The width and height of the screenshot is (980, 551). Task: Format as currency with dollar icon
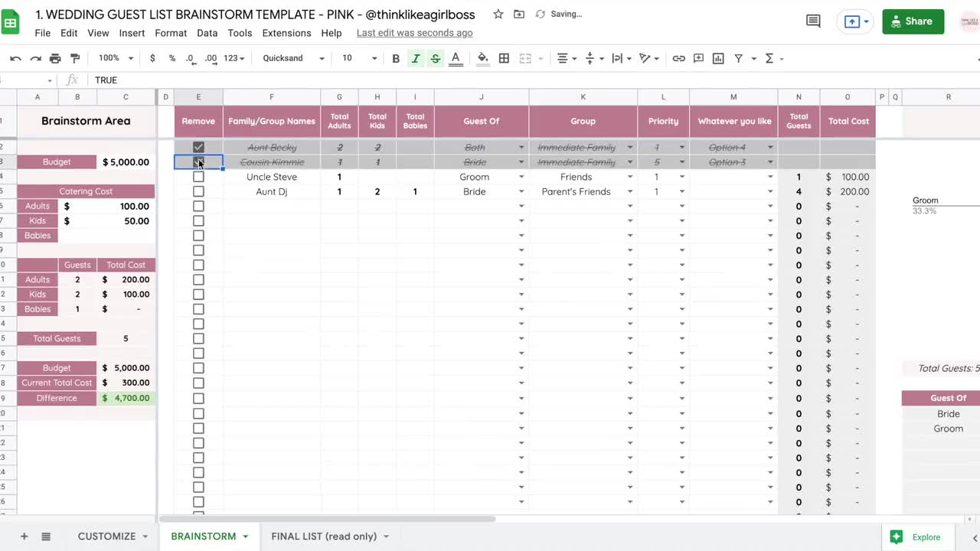coord(152,58)
